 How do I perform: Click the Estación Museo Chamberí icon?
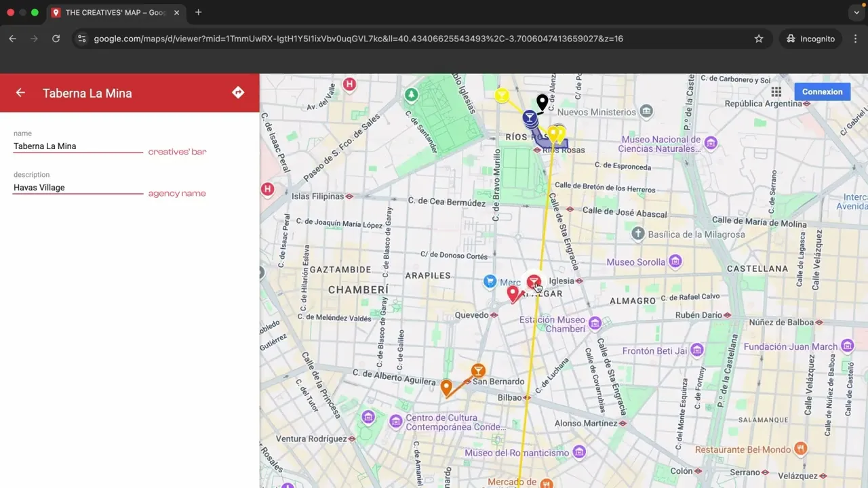click(595, 323)
